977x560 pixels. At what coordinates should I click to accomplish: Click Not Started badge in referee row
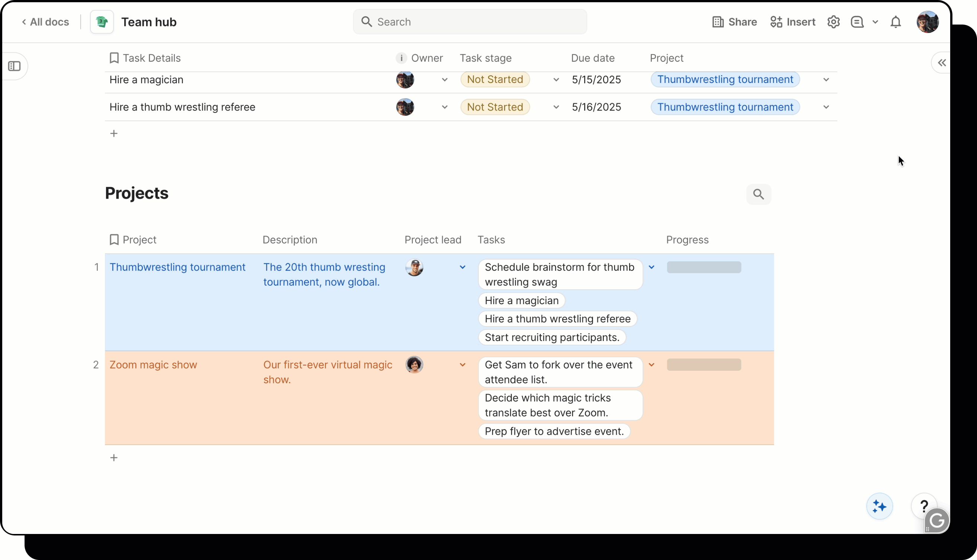pos(495,107)
